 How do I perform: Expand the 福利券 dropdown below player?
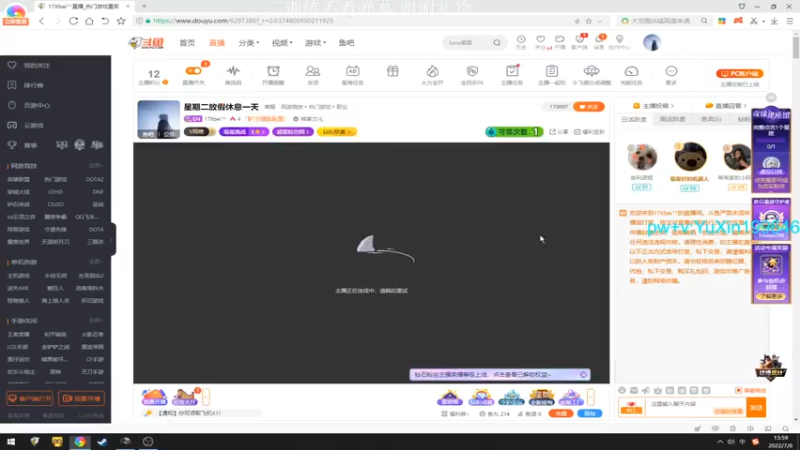pos(455,414)
